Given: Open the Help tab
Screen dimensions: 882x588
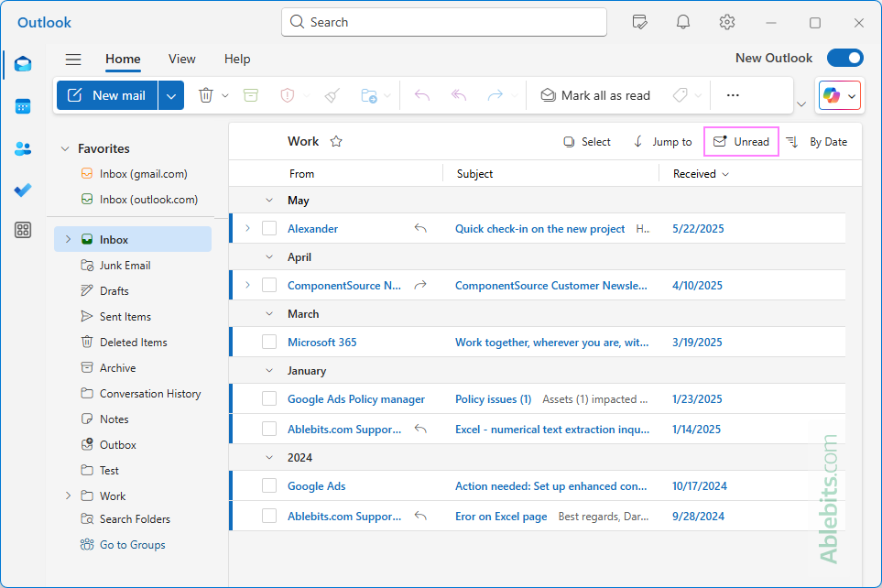Looking at the screenshot, I should pyautogui.click(x=237, y=59).
